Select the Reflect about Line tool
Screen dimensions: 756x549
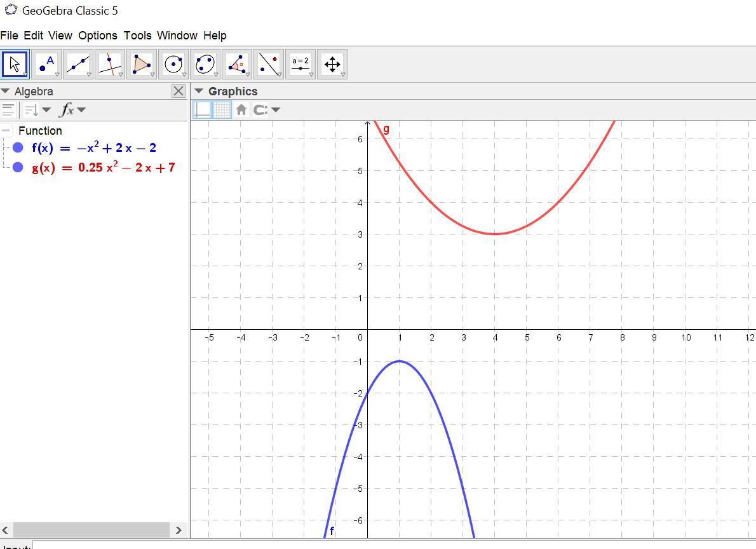click(x=269, y=64)
